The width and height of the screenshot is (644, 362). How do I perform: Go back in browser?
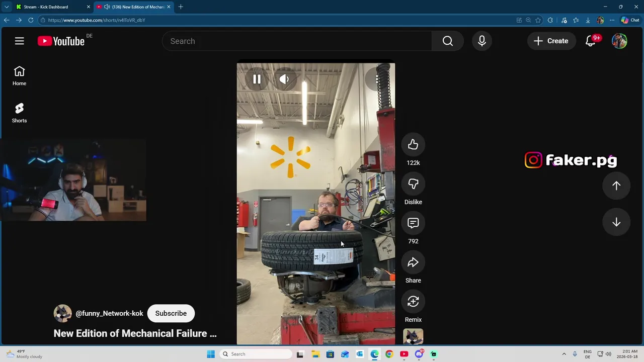[x=7, y=20]
